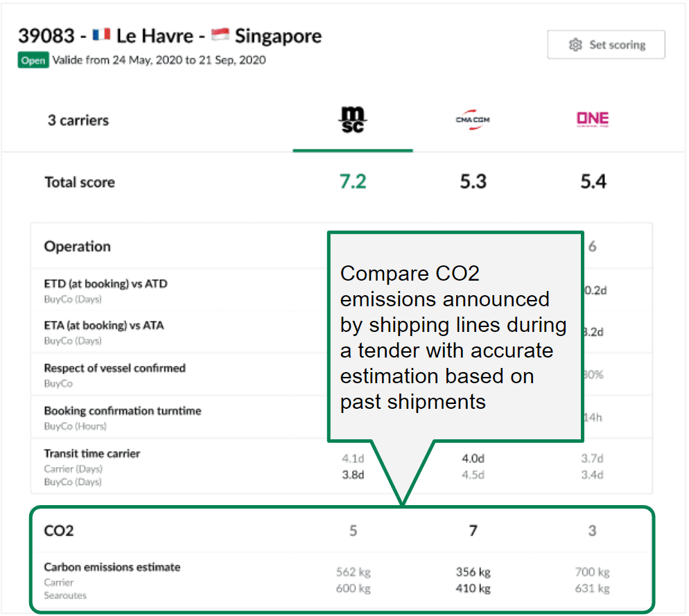Click the French flag icon beside Le Havre
Viewport: 689px width, 616px height.
pyautogui.click(x=101, y=35)
